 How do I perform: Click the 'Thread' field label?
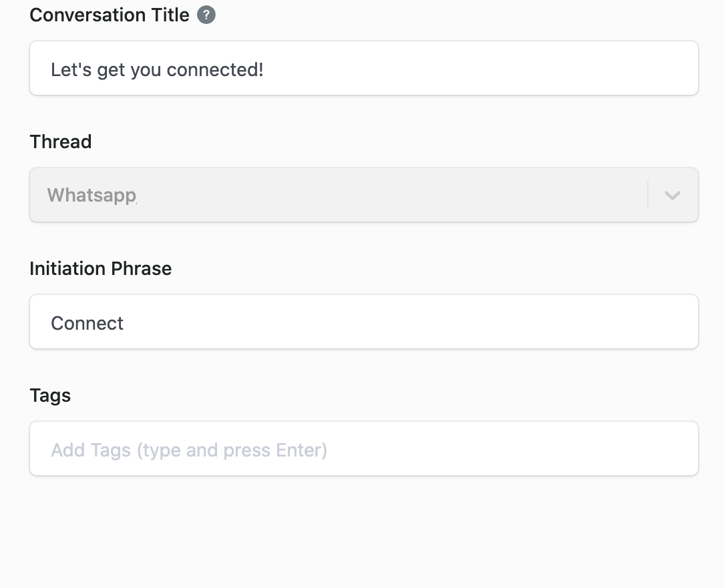coord(61,141)
